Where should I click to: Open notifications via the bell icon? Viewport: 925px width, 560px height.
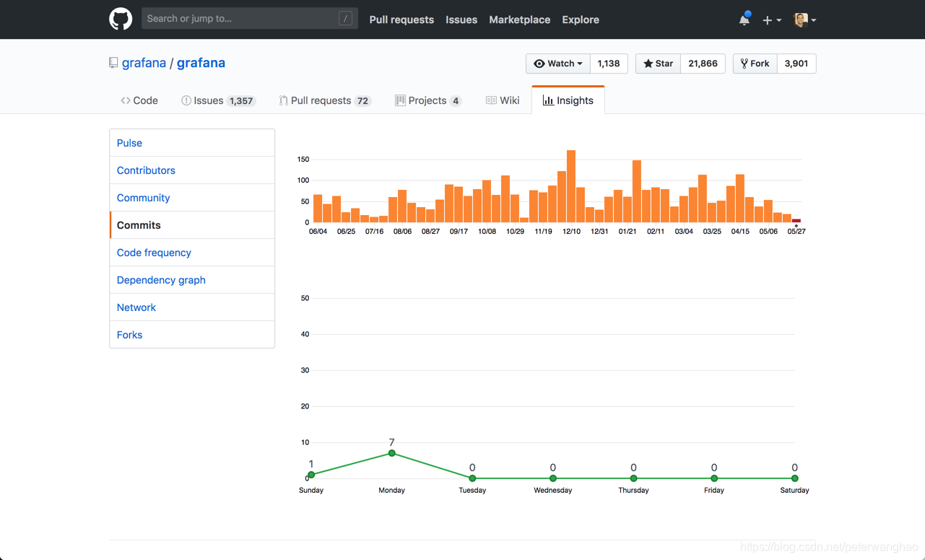point(744,19)
